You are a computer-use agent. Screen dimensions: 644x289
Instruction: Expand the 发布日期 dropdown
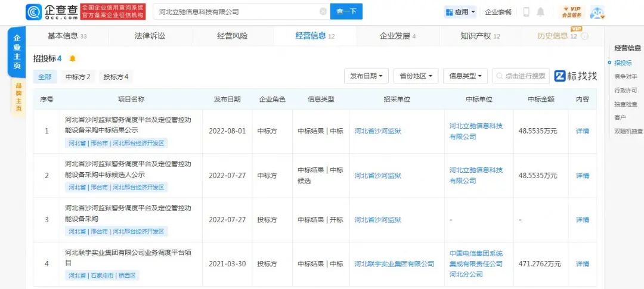pyautogui.click(x=366, y=76)
